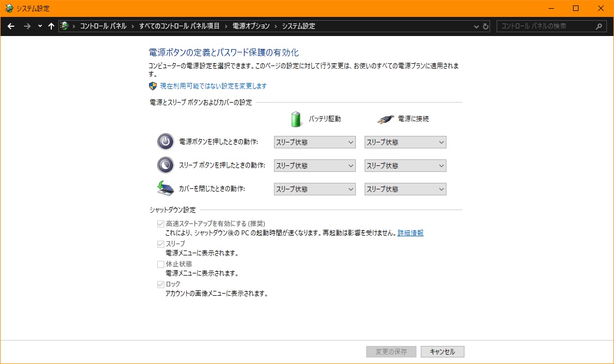This screenshot has width=614, height=364.
Task: Toggle 高速スタートアップを有効にする checkbox
Action: pos(160,224)
